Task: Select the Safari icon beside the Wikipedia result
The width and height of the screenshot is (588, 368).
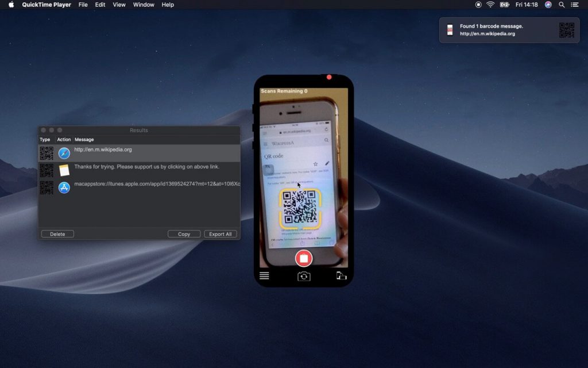Action: click(x=64, y=153)
